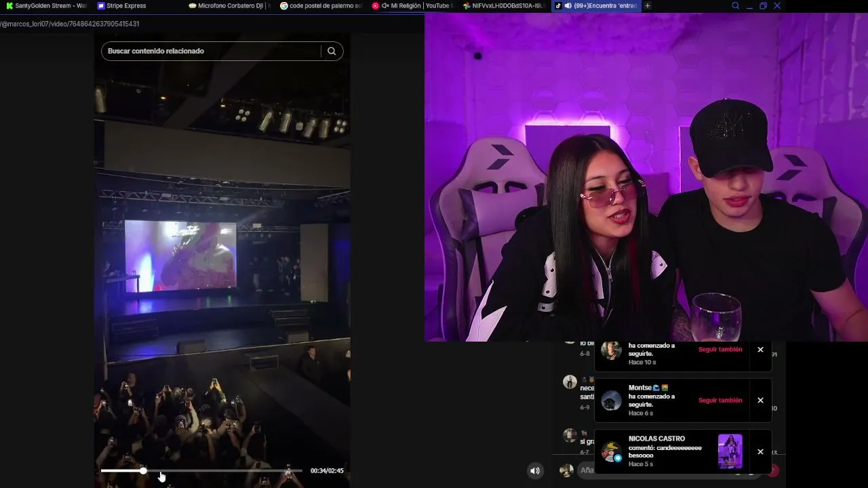Click the Montse username in notification
This screenshot has height=488, width=868.
(x=640, y=388)
